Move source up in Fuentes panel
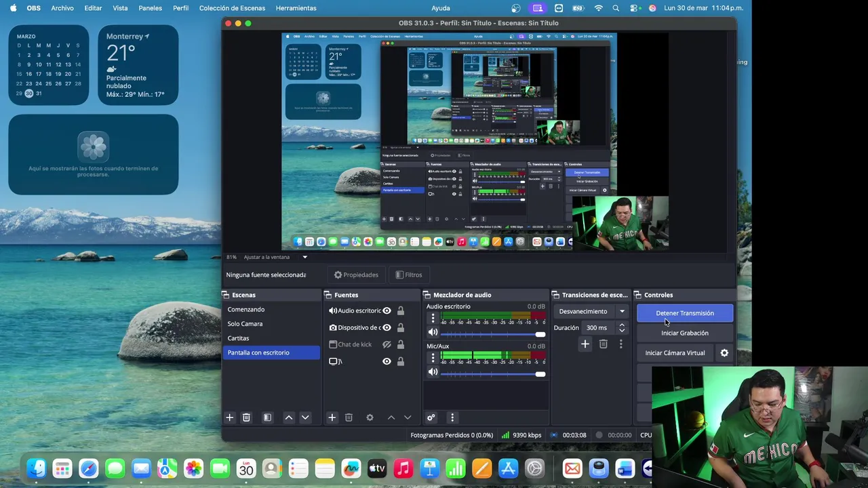 391,418
